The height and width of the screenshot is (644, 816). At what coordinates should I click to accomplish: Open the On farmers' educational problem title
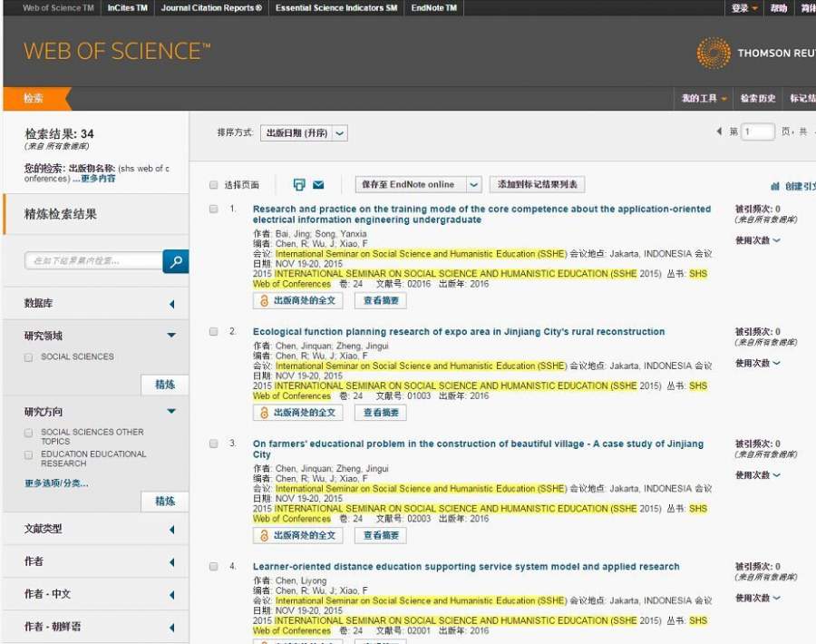[x=478, y=449]
